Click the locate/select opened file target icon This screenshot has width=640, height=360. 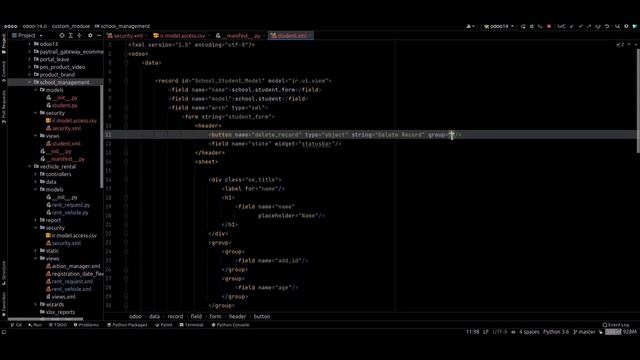pos(62,36)
